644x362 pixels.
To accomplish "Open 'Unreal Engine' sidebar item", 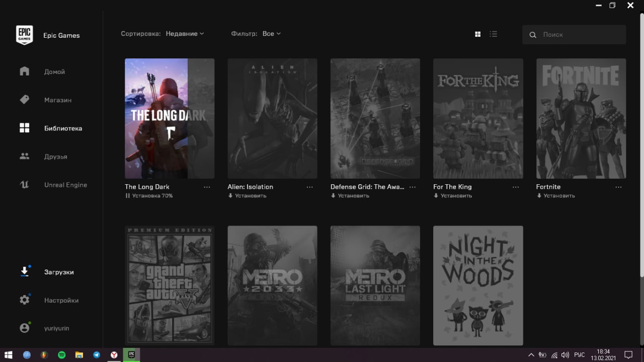I will 65,185.
